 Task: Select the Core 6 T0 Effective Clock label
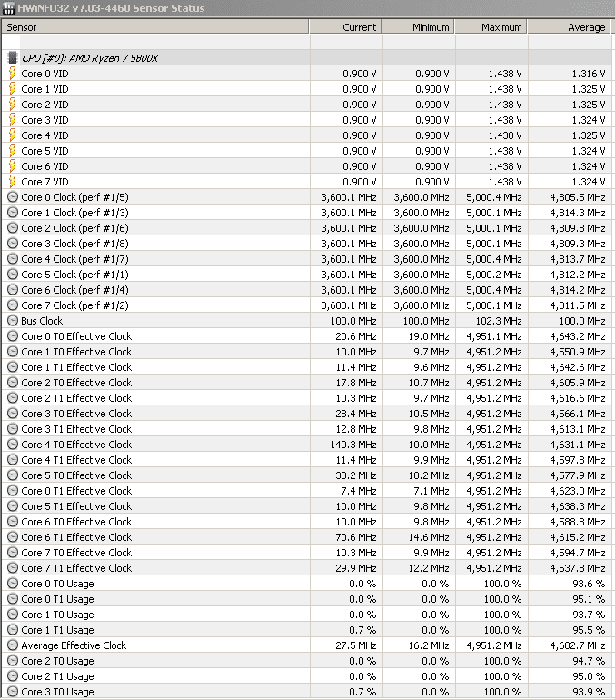tap(76, 522)
